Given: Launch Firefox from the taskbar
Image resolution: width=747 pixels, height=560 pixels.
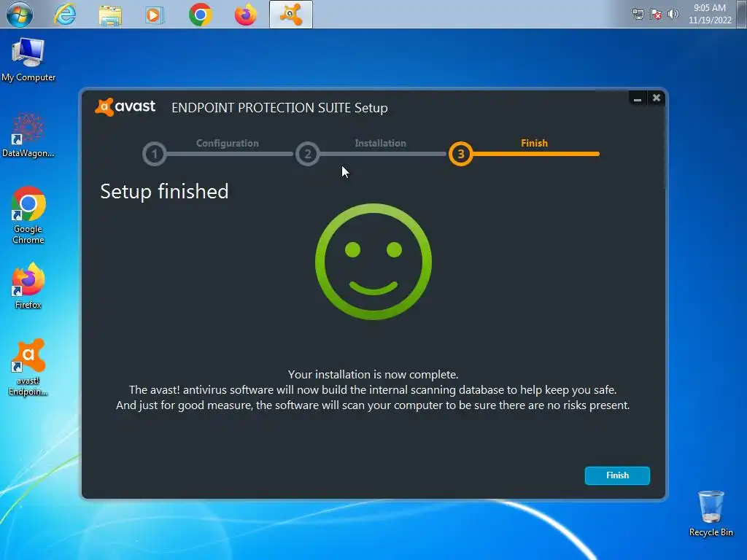Looking at the screenshot, I should tap(245, 15).
